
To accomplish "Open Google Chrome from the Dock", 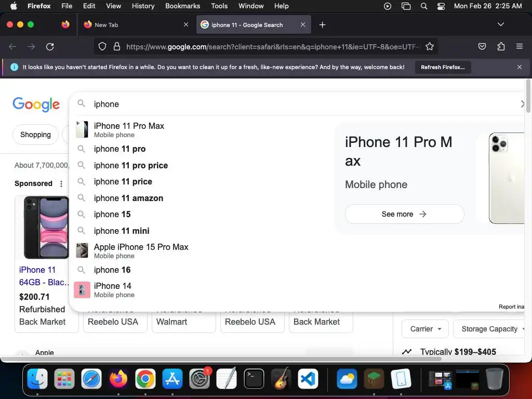I will pos(145,379).
